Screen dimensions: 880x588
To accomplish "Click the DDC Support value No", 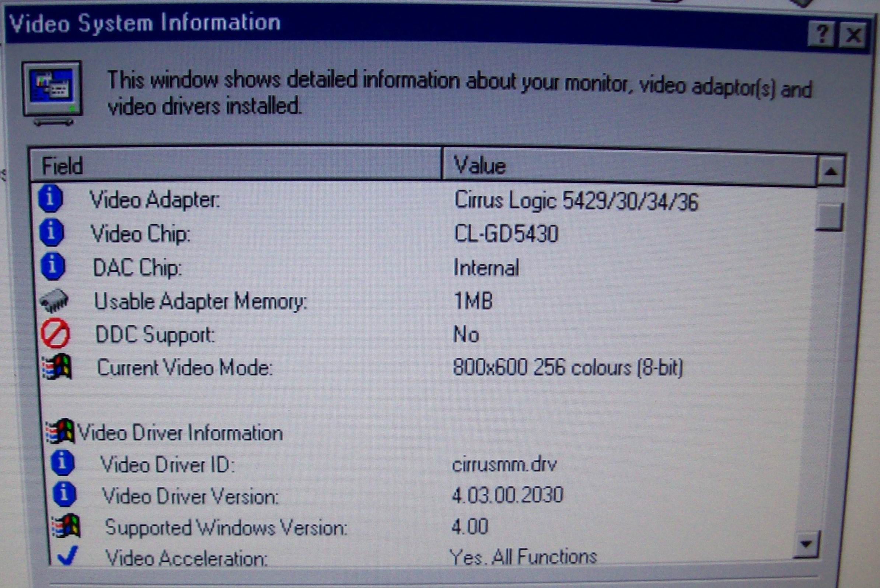I will click(x=466, y=334).
